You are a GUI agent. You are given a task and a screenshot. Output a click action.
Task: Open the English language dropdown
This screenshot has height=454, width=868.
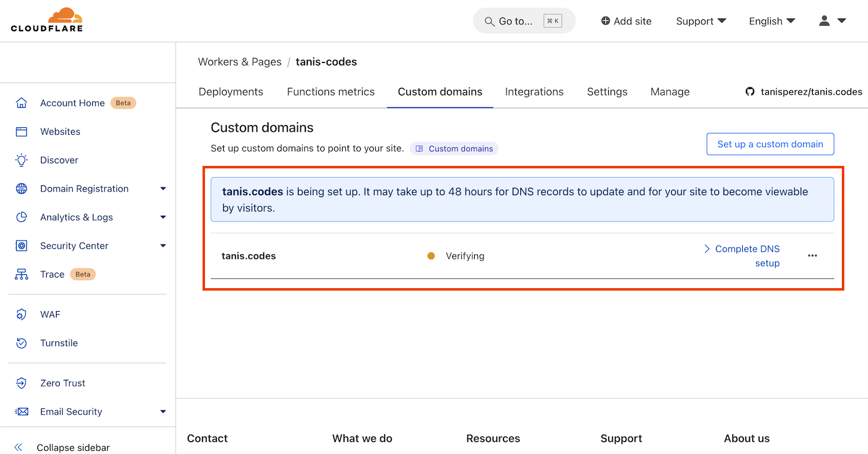[x=771, y=21]
